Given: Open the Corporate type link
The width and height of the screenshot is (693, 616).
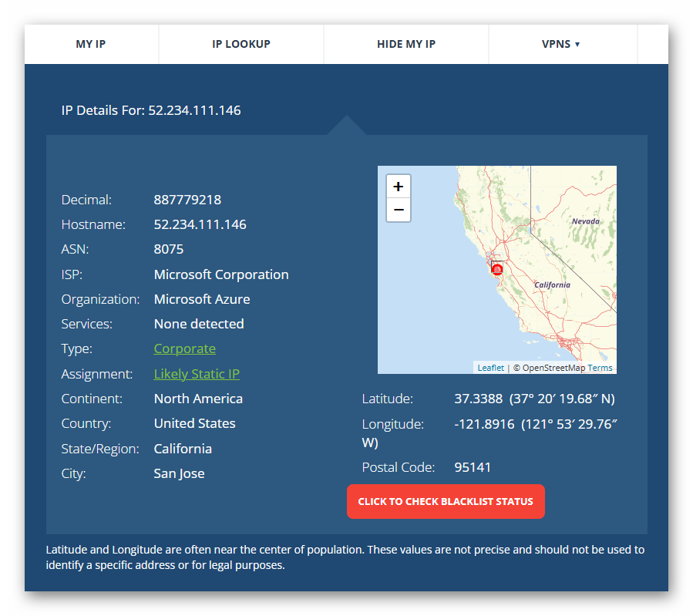Looking at the screenshot, I should [x=184, y=348].
